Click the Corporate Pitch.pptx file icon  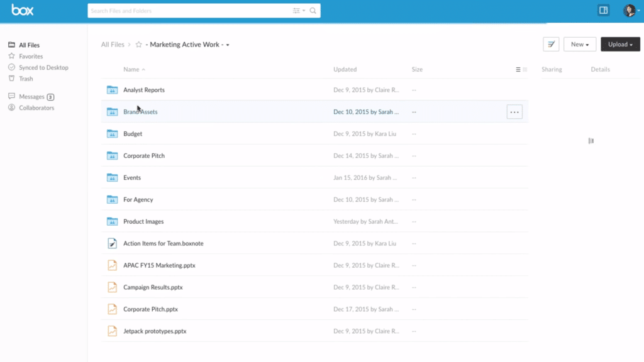112,309
